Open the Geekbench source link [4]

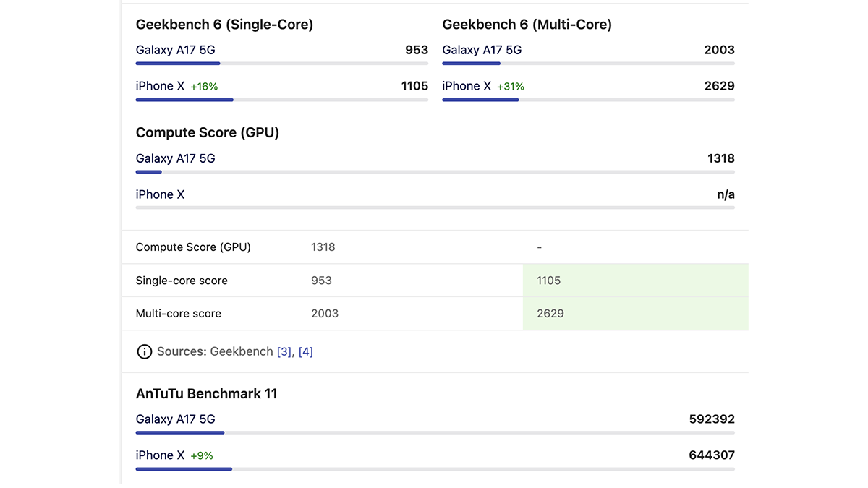tap(306, 351)
